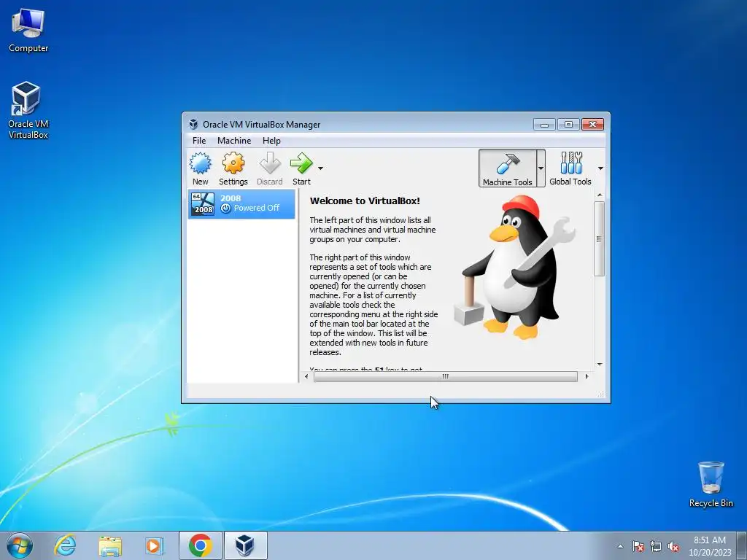This screenshot has width=747, height=560.
Task: Click the greyed-out Discard arrow icon
Action: point(270,163)
